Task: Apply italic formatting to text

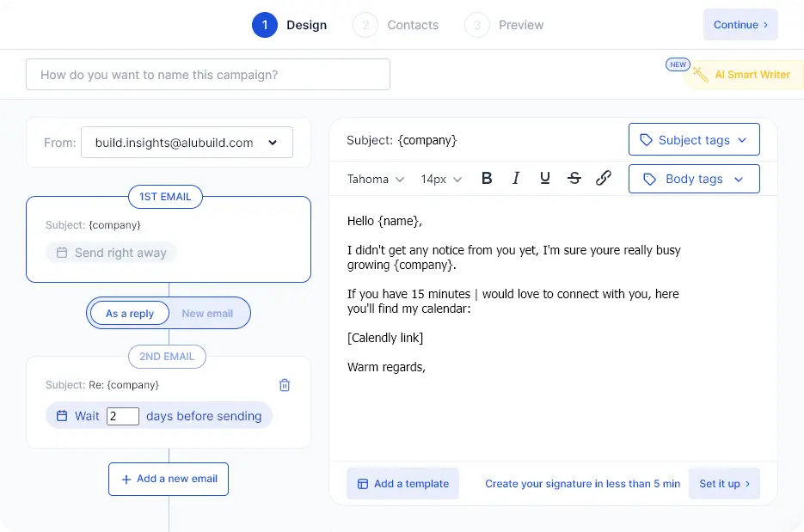Action: 516,179
